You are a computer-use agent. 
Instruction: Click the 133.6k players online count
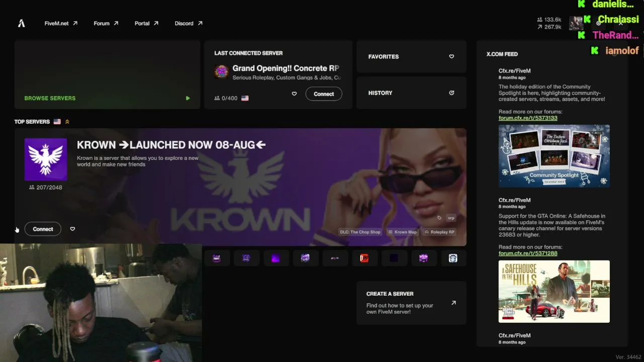click(x=549, y=20)
